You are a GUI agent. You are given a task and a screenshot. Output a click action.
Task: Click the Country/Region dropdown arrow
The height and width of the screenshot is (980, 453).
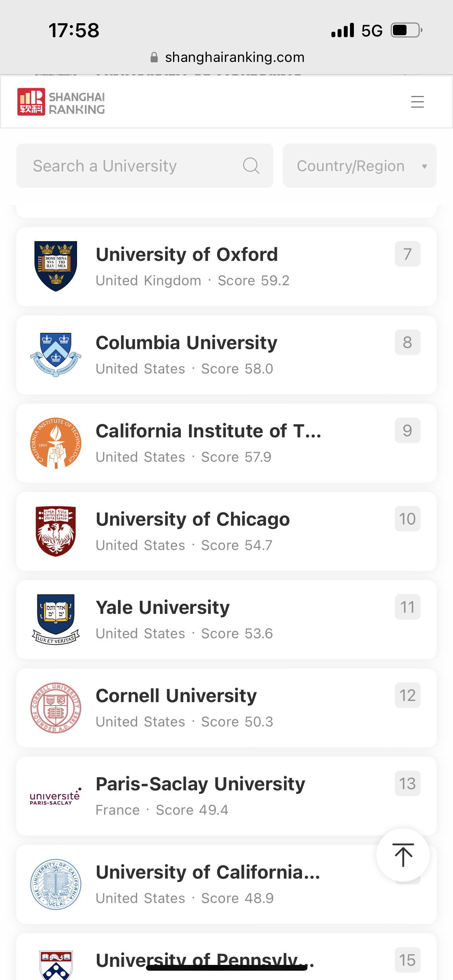424,166
